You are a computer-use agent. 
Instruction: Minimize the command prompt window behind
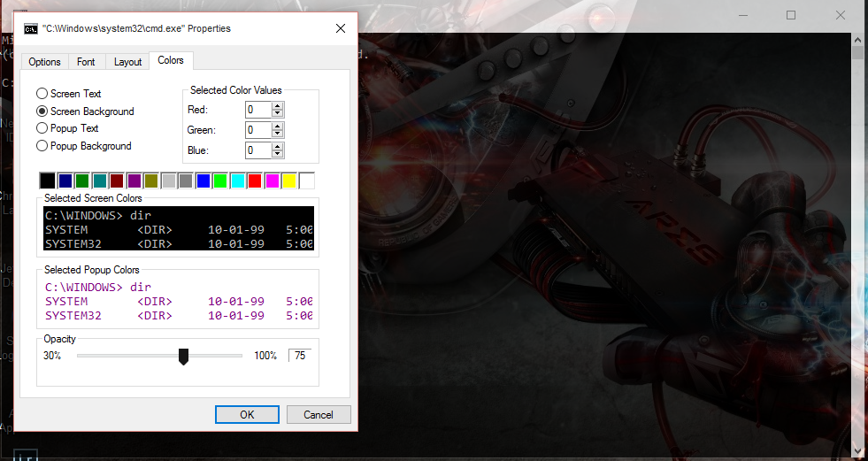click(x=743, y=15)
